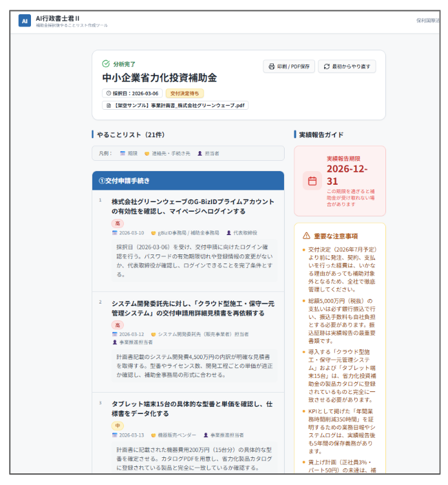This screenshot has height=485, width=448.
Task: Click the AI行政書士君 II app title
Action: pyautogui.click(x=57, y=18)
